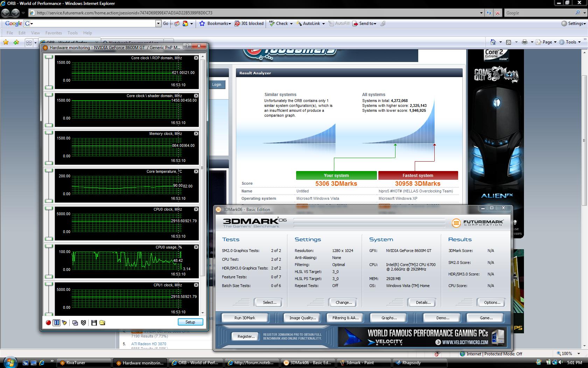Screen dimensions: 588x368
Task: Switch to RivaTuner in the taskbar
Action: [84, 363]
